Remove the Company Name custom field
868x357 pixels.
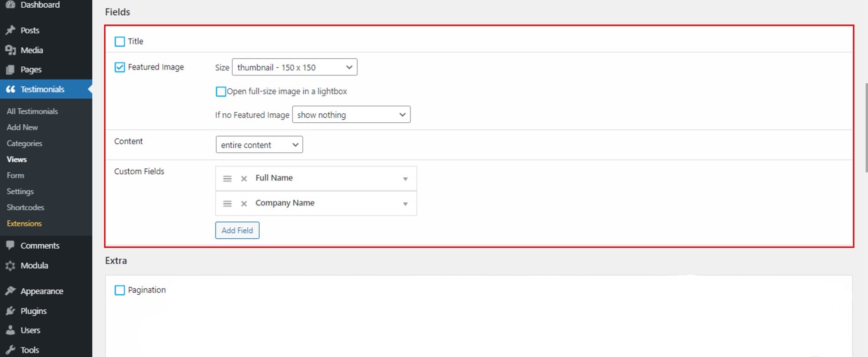pyautogui.click(x=244, y=204)
